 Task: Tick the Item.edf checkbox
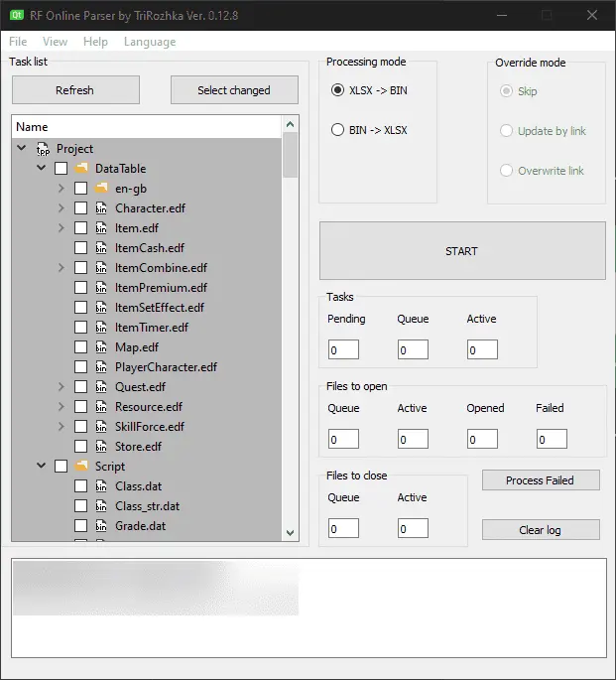pos(80,228)
